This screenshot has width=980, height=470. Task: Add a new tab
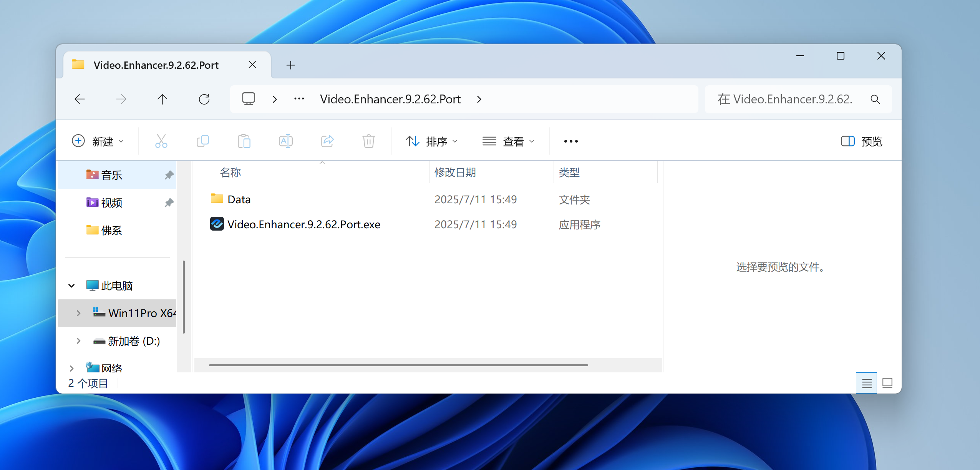tap(291, 65)
